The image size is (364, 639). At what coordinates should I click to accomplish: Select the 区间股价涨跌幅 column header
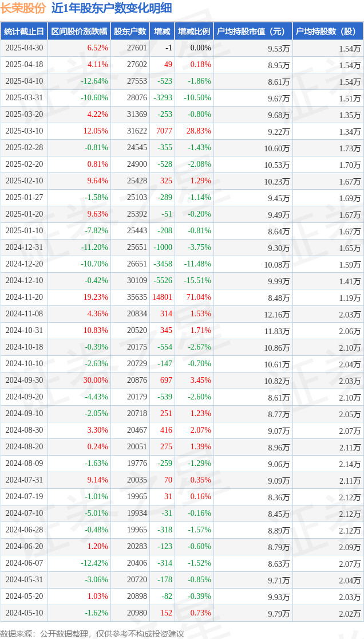pos(80,32)
